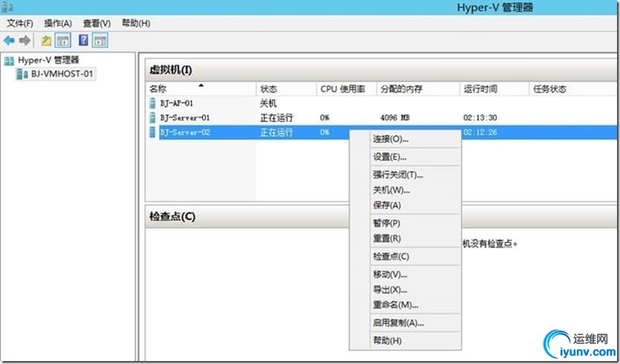
Task: Click the Forward arrow toolbar icon
Action: click(25, 40)
